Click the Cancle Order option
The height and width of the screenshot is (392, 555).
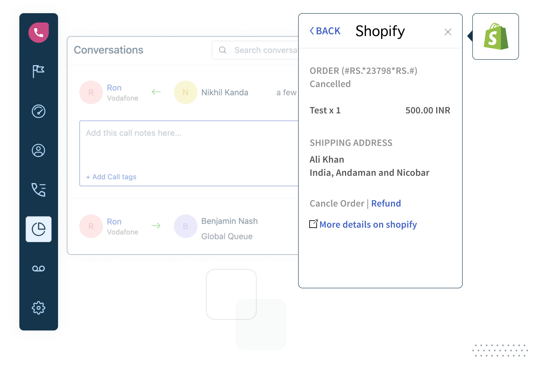(337, 203)
